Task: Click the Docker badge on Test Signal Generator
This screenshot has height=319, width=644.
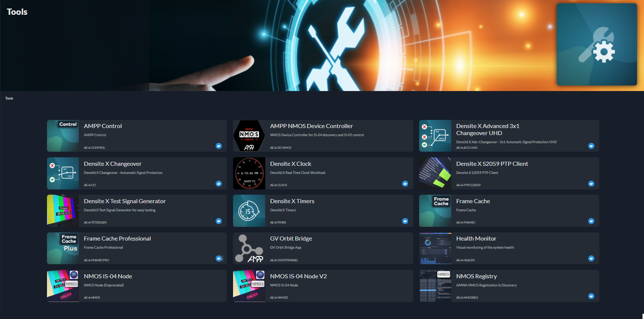Action: coord(219,221)
